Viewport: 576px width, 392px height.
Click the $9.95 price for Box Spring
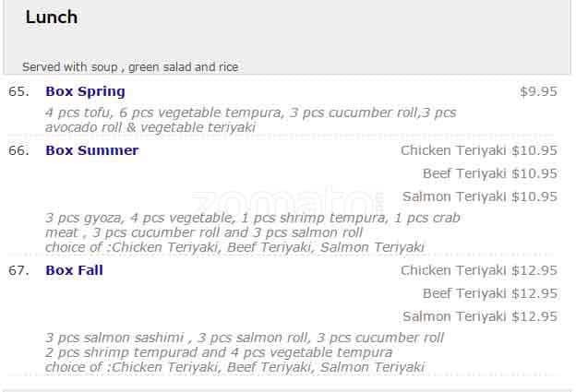[x=538, y=91]
